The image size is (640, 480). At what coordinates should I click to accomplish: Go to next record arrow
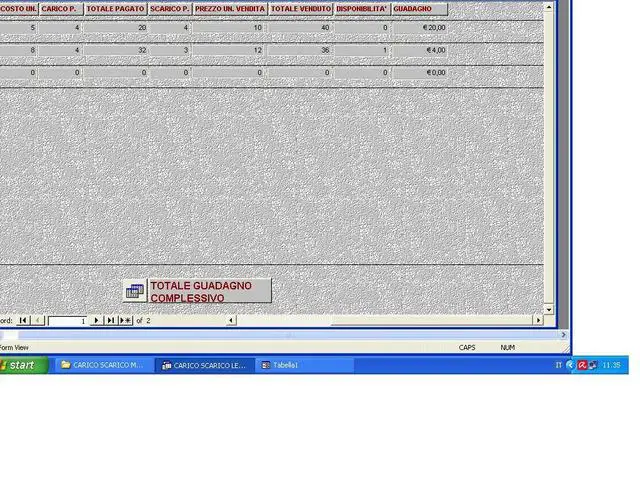point(96,320)
